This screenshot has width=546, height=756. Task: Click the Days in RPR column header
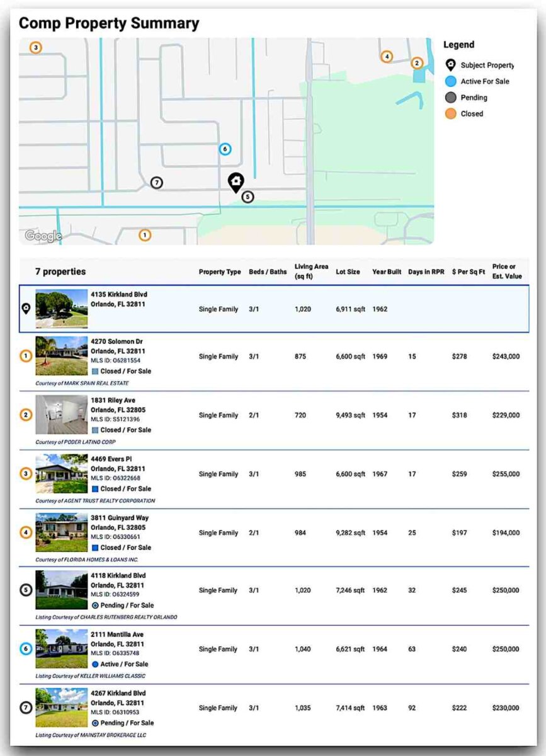(x=426, y=272)
